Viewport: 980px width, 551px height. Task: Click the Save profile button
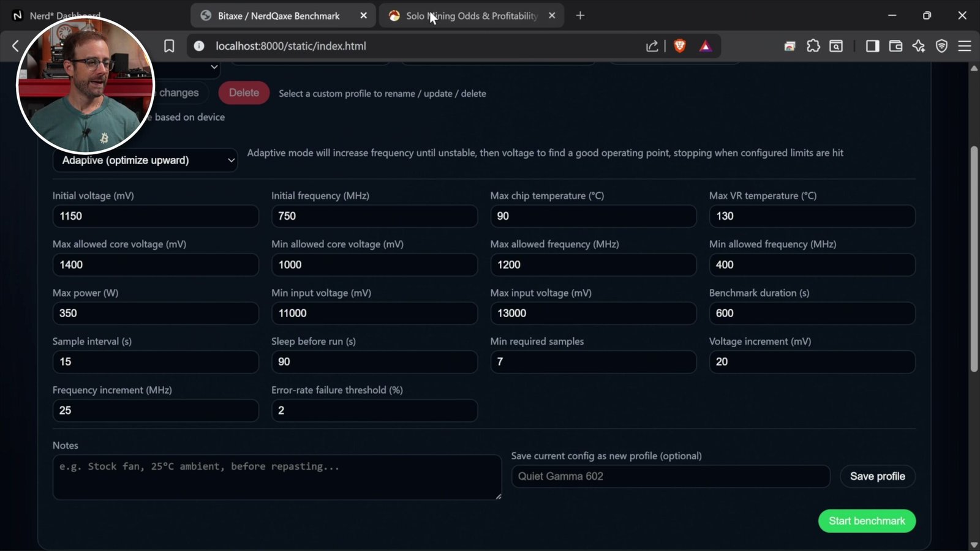point(877,476)
